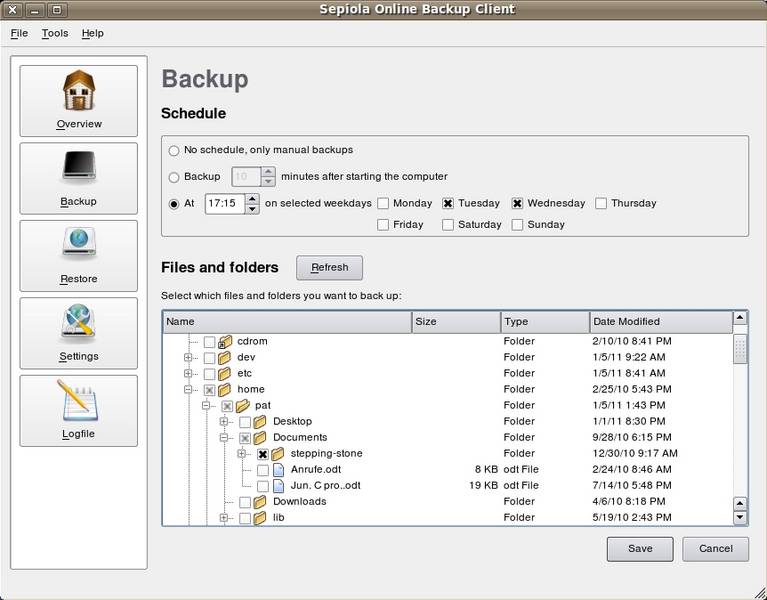Check the Anrufe.odt file checkbox
767x600 pixels.
tap(263, 470)
